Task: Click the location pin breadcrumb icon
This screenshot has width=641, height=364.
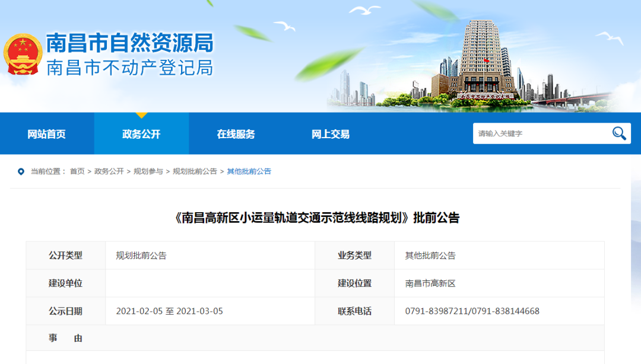Action: coord(21,172)
